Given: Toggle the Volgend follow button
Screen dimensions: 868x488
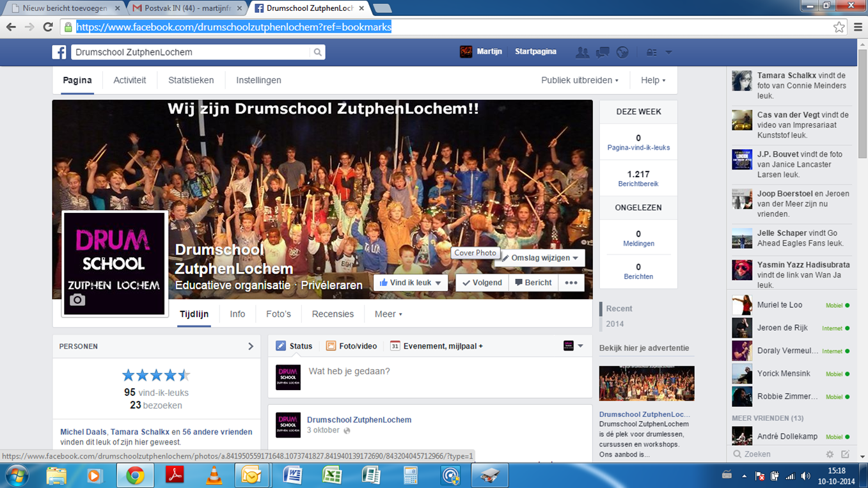Looking at the screenshot, I should pos(482,283).
